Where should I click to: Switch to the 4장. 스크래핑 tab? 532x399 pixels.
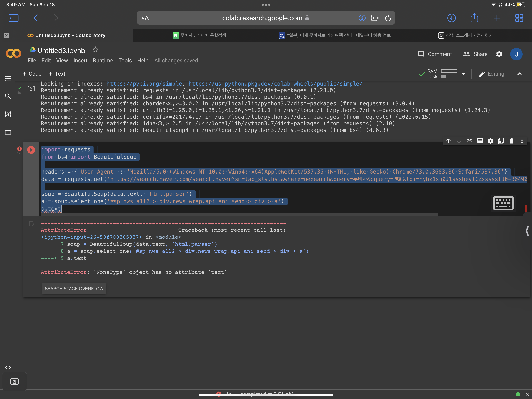coord(465,35)
